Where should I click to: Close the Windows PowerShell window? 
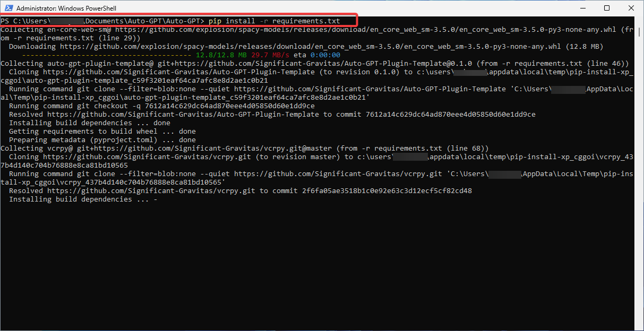(631, 8)
